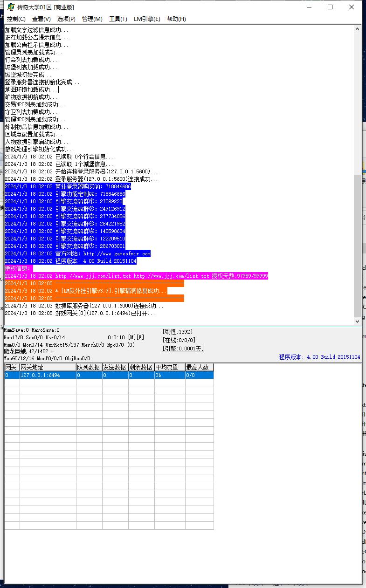The image size is (366, 588).
Task: Click the application icon in title bar
Action: pos(11,7)
